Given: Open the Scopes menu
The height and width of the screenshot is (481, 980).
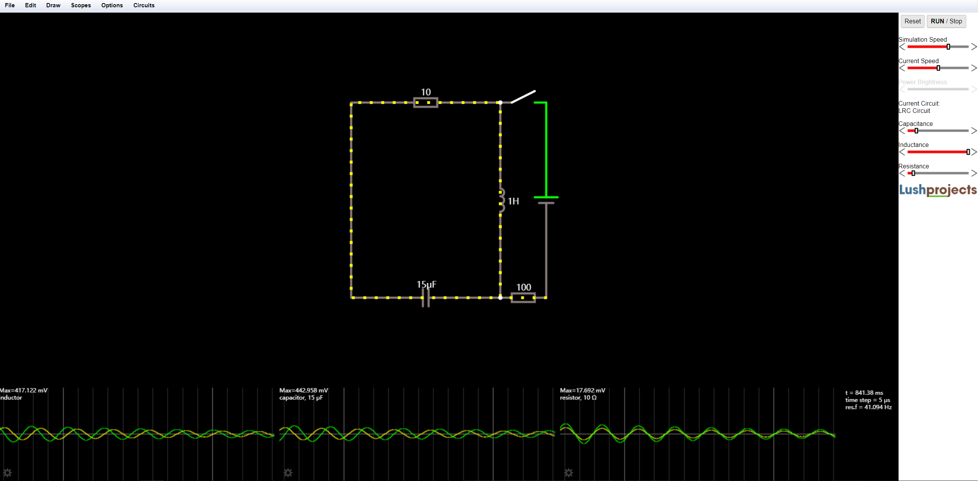Looking at the screenshot, I should coord(81,5).
